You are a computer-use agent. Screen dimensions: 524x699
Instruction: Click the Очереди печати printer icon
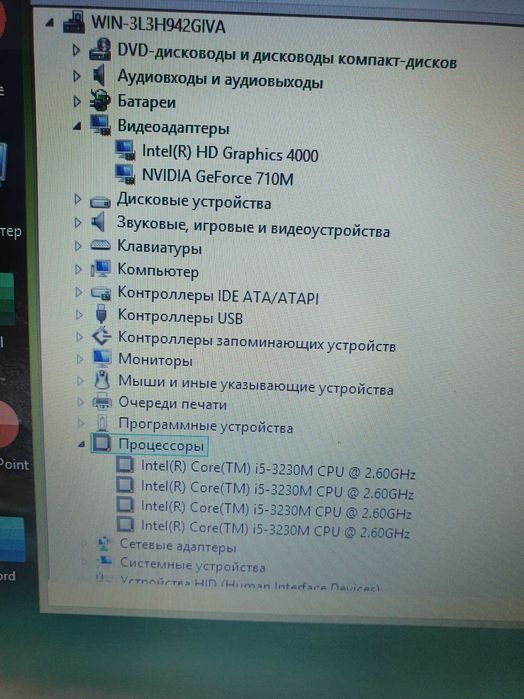point(102,402)
